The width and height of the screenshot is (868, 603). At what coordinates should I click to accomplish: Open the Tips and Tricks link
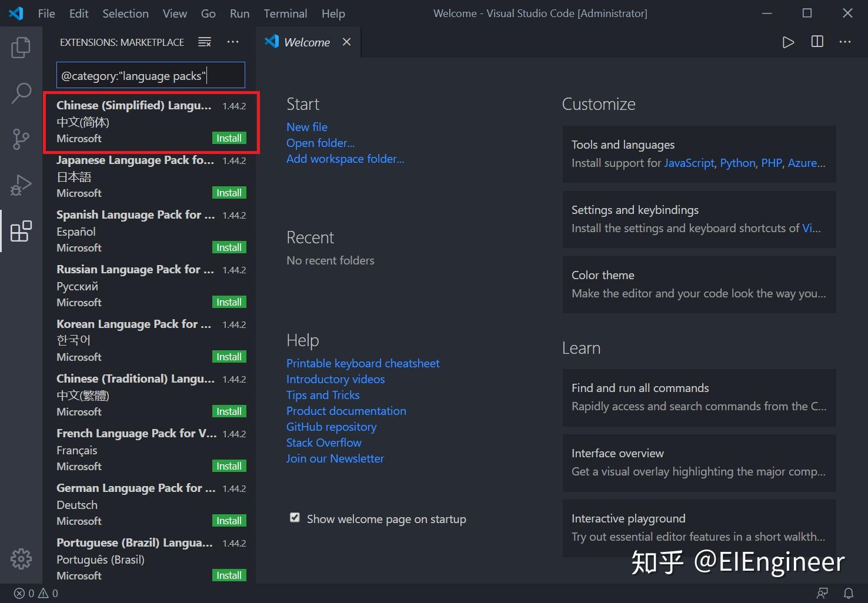(x=323, y=395)
